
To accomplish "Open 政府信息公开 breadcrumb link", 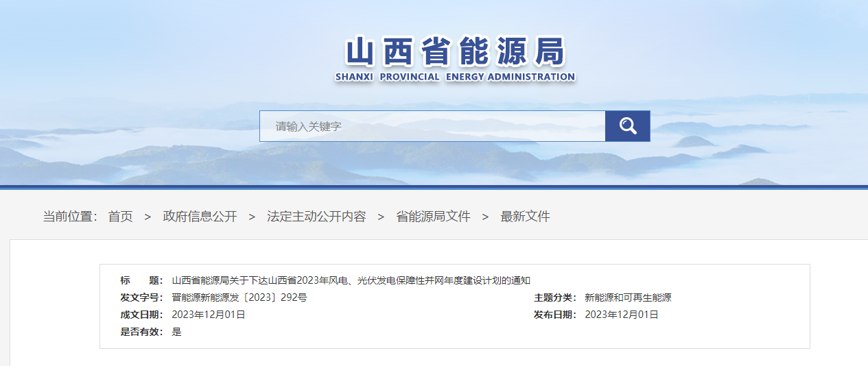I will [x=200, y=217].
